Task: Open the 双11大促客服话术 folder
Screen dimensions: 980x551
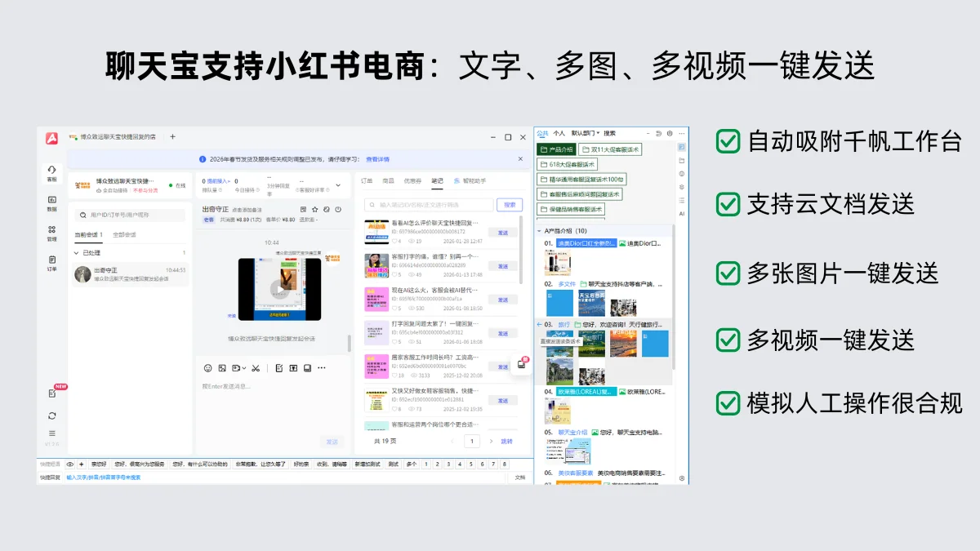Action: pyautogui.click(x=610, y=149)
